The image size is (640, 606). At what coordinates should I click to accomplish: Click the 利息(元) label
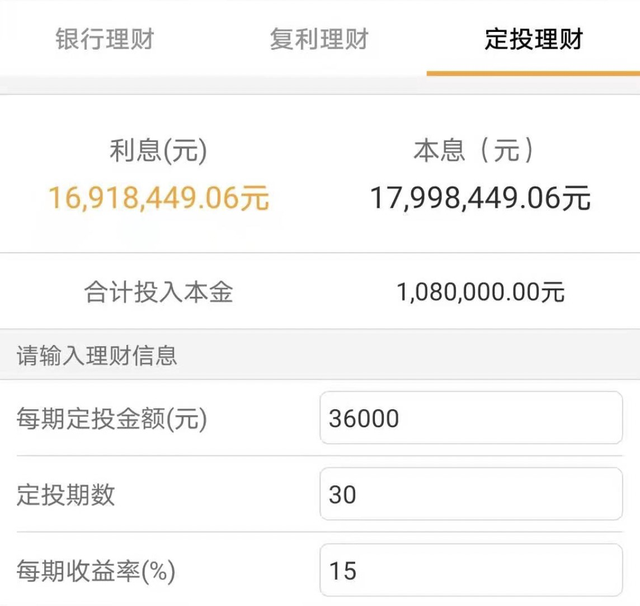(x=158, y=150)
